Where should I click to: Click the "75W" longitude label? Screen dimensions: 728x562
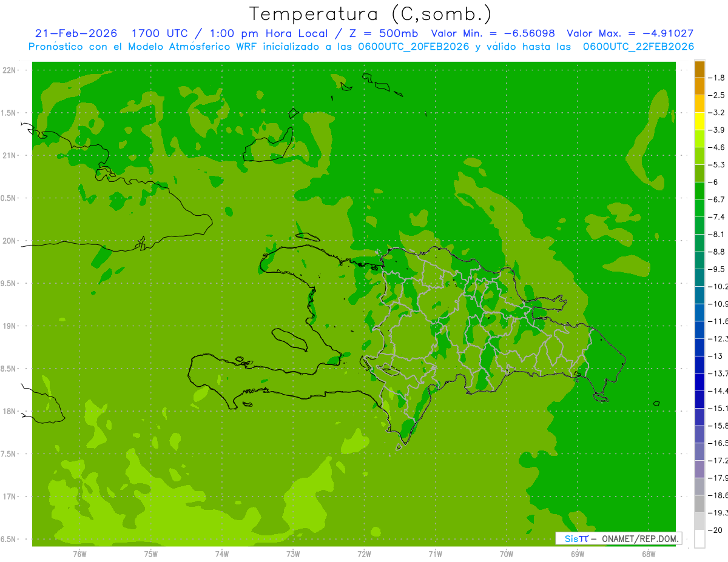[x=150, y=554]
